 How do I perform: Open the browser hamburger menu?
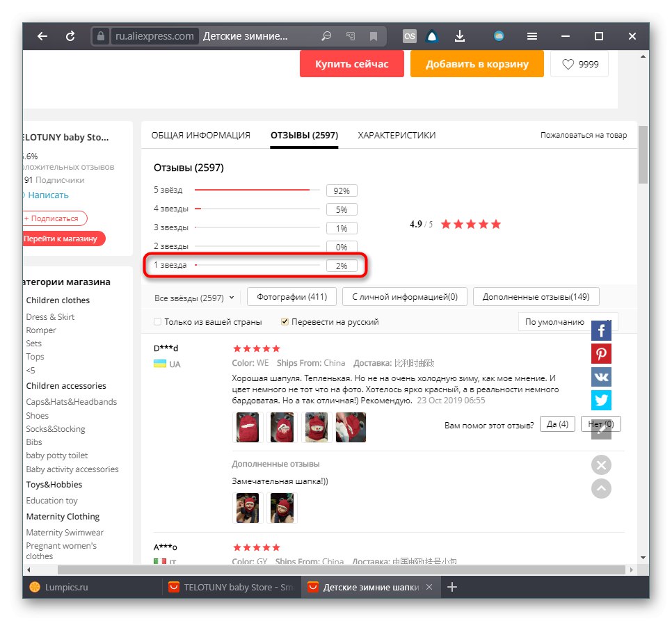pyautogui.click(x=532, y=36)
